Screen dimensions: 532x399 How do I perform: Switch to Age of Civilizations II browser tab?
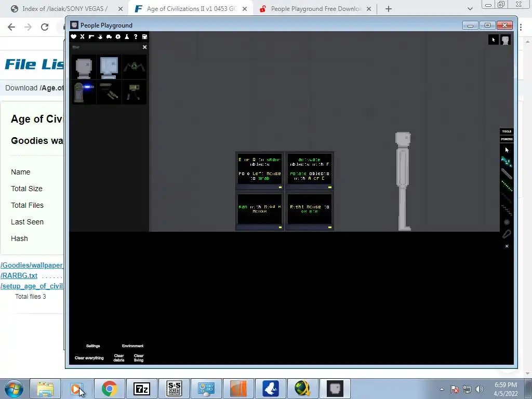191,9
